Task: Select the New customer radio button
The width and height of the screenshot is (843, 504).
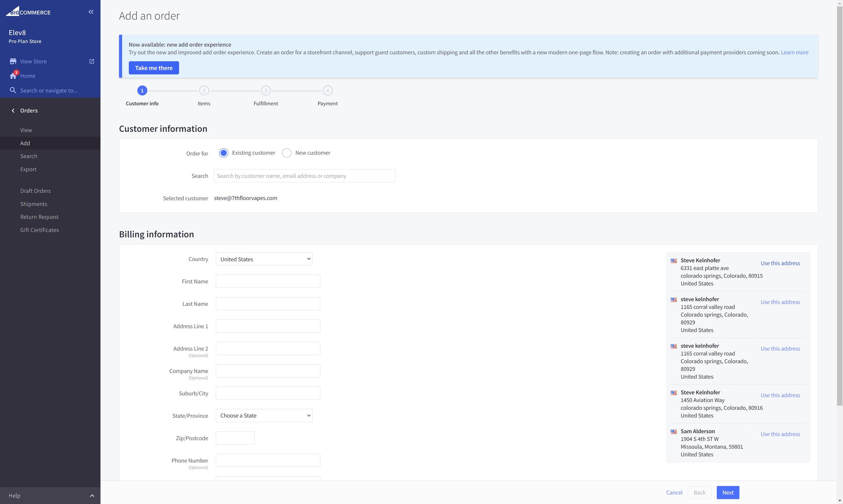Action: (x=286, y=153)
